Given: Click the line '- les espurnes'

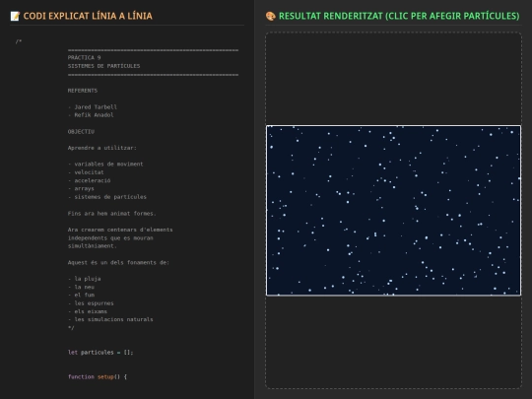Looking at the screenshot, I should (91, 303).
